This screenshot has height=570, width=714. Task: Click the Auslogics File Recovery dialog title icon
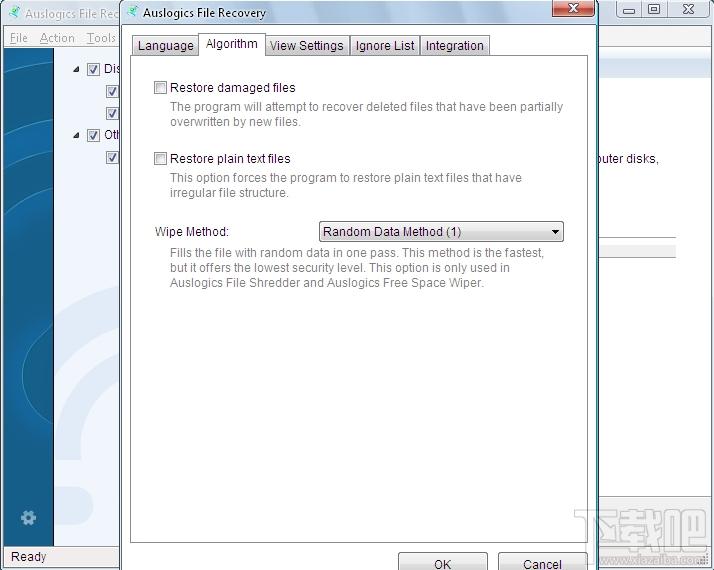pyautogui.click(x=133, y=12)
